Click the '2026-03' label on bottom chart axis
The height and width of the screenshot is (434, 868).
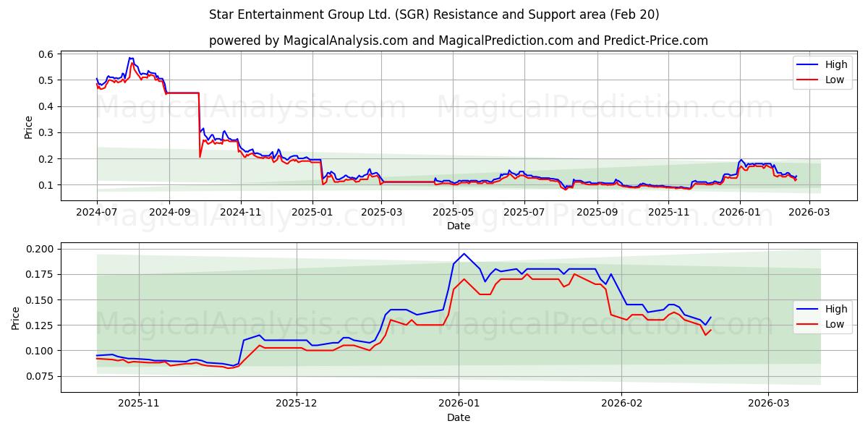[768, 404]
